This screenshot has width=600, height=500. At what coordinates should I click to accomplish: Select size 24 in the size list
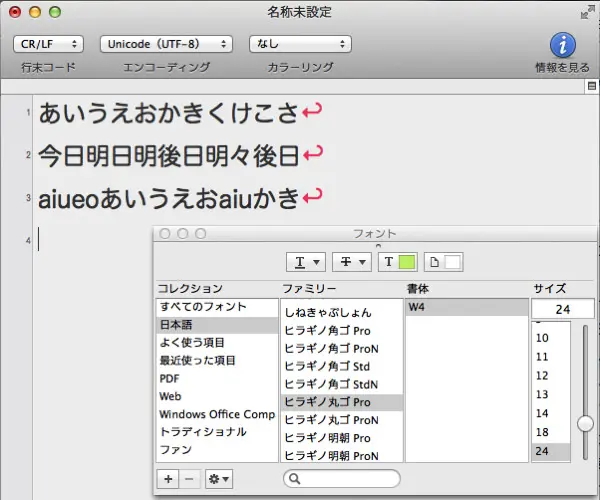coord(551,451)
